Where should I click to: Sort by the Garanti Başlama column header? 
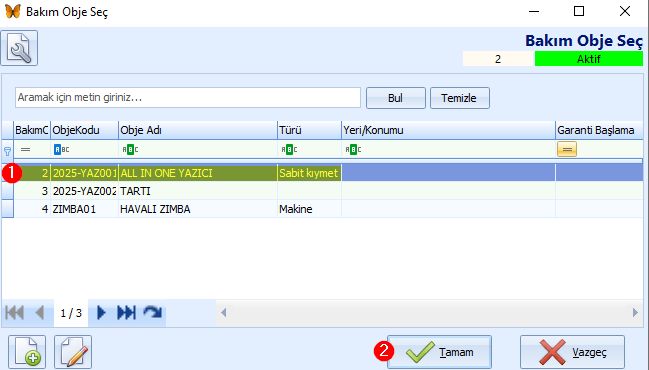[x=599, y=130]
